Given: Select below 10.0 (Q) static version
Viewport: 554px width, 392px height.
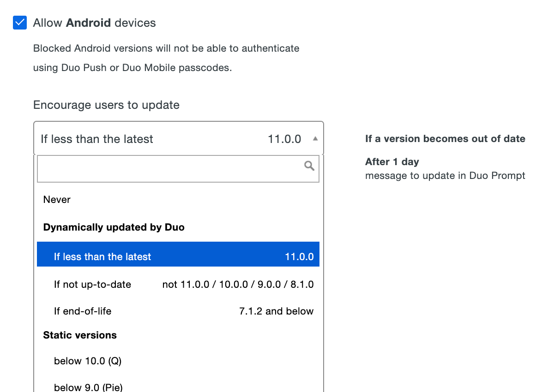Looking at the screenshot, I should pyautogui.click(x=88, y=361).
